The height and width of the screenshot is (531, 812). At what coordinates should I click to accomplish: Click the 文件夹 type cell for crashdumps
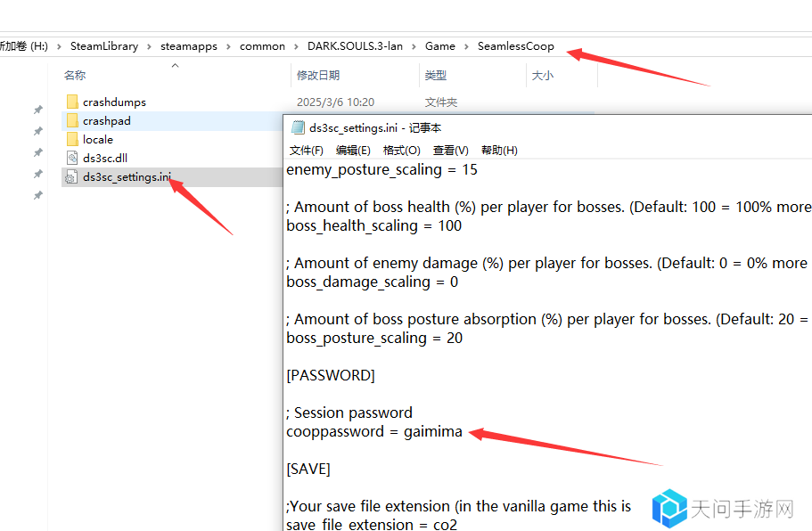pyautogui.click(x=441, y=102)
